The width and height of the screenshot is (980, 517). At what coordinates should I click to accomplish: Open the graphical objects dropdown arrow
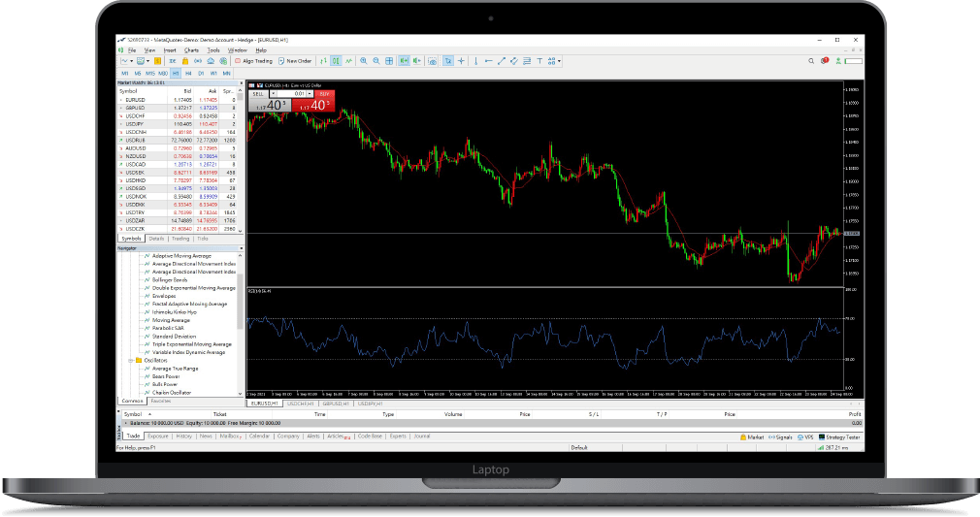click(x=560, y=61)
